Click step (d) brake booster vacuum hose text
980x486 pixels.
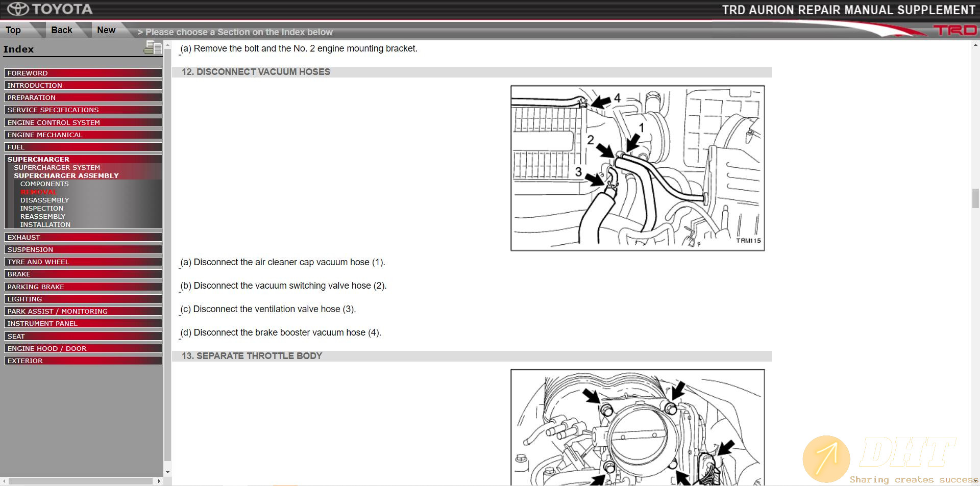(x=281, y=332)
